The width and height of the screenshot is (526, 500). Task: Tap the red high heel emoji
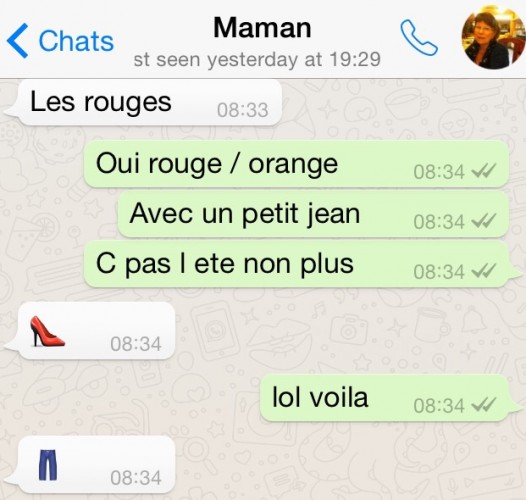pos(47,331)
